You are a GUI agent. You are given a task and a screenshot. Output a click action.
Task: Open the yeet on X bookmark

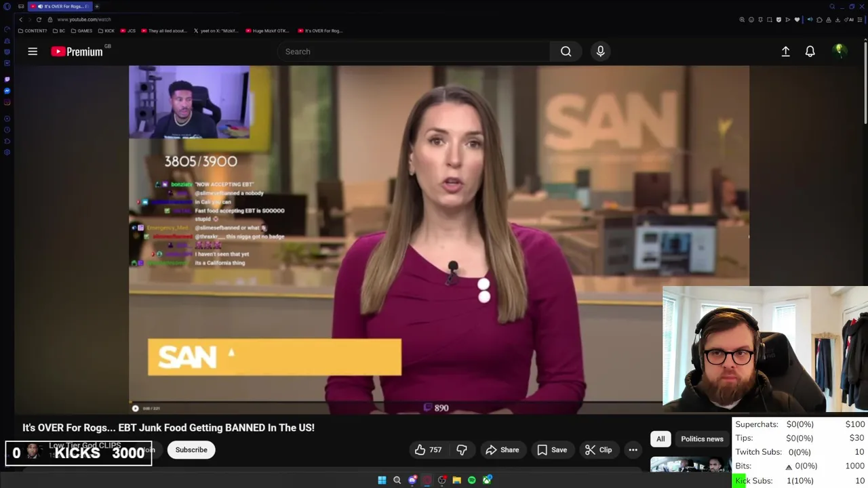216,30
